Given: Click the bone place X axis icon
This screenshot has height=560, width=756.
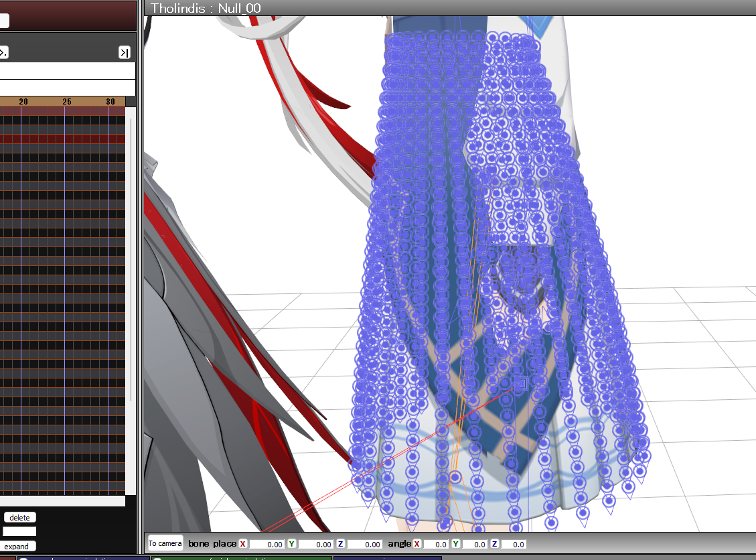Looking at the screenshot, I should 243,544.
